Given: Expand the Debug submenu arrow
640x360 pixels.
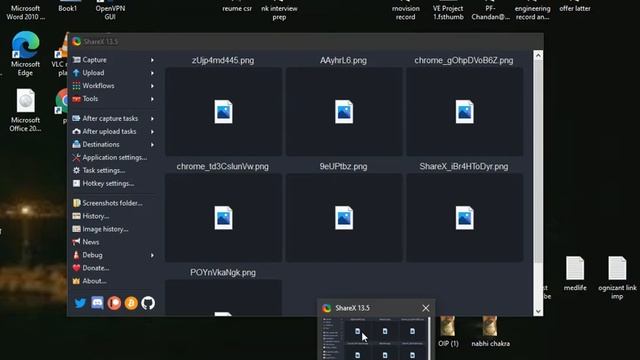Looking at the screenshot, I should (x=152, y=256).
